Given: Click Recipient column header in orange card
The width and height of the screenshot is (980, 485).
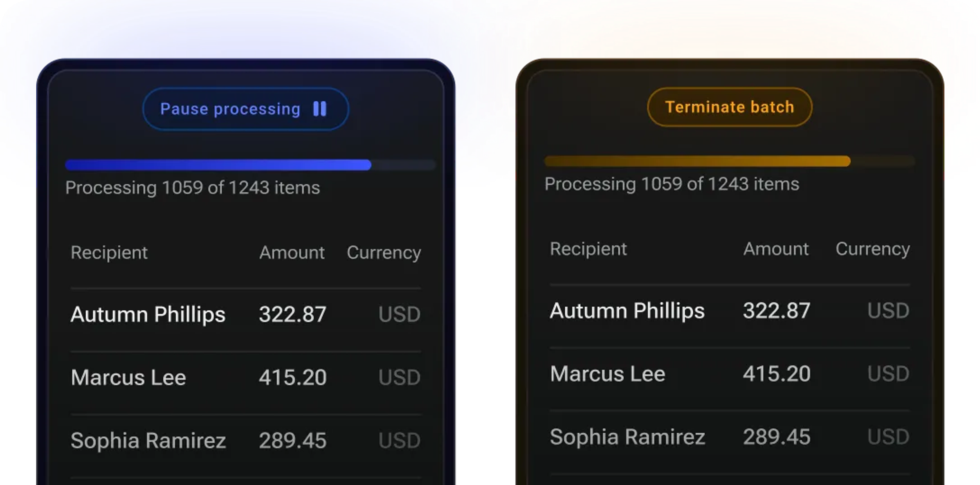Looking at the screenshot, I should point(588,249).
